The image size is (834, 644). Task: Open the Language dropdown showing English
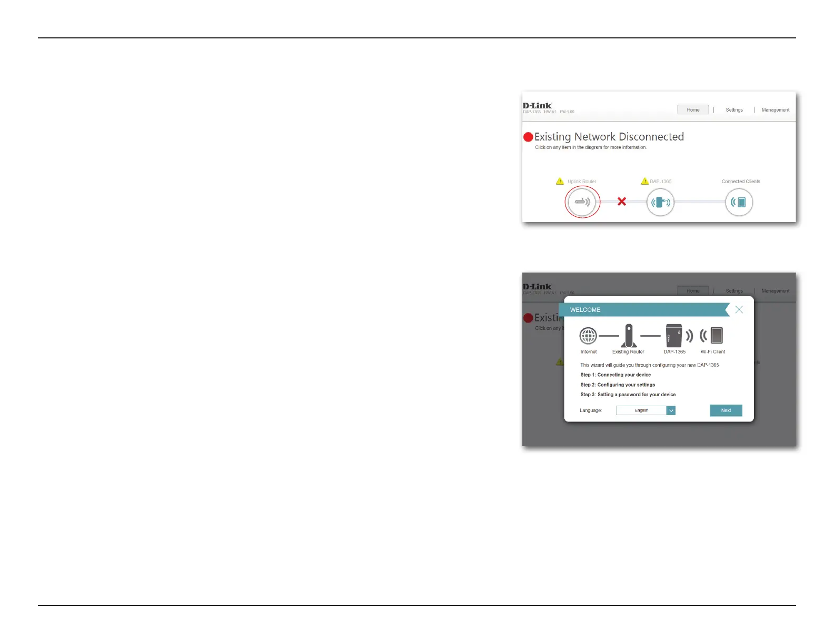tap(646, 410)
